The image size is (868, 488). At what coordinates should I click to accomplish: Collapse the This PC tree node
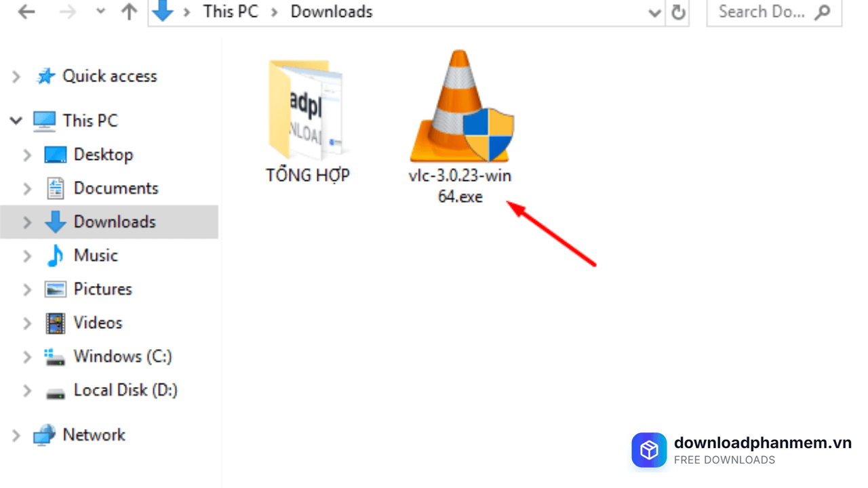[x=16, y=120]
